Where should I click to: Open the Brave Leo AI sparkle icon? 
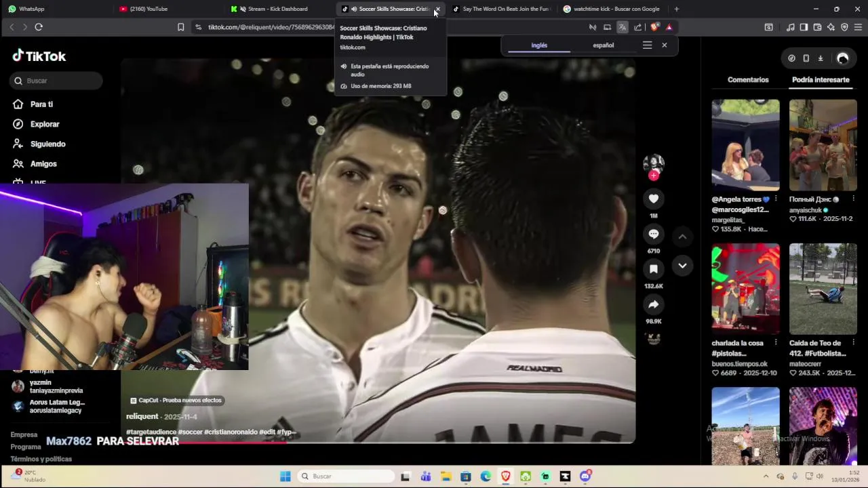click(x=831, y=27)
